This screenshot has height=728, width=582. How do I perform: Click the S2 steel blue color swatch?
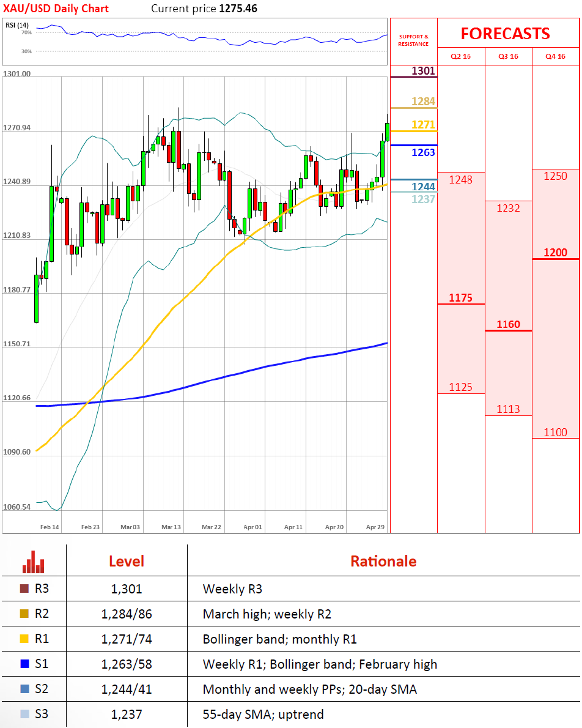(24, 689)
